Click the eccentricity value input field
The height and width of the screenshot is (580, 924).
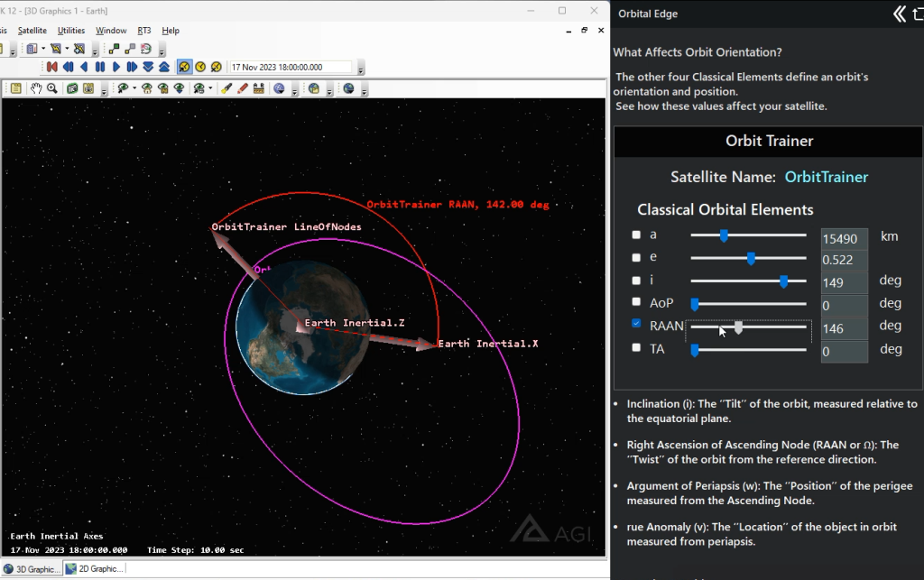pyautogui.click(x=844, y=260)
